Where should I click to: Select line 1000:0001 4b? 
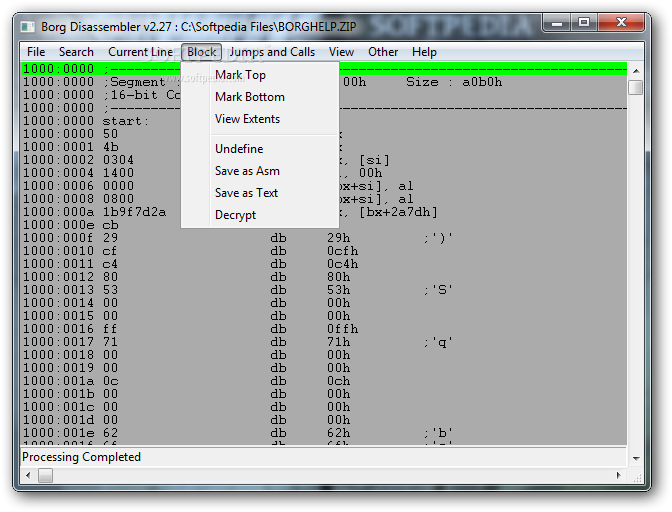324,147
